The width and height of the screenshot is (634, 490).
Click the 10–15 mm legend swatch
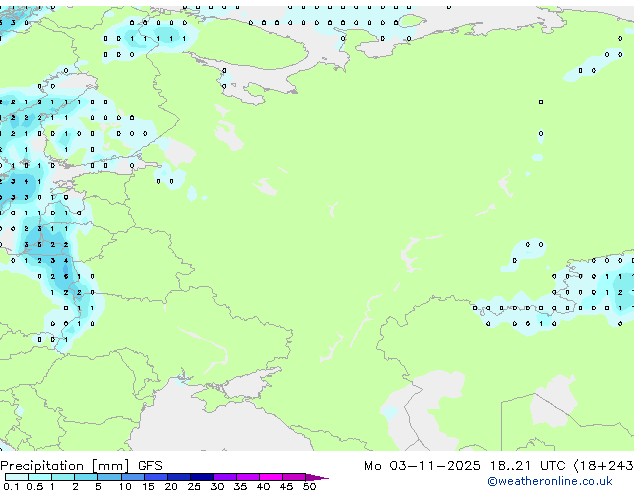tap(133, 477)
